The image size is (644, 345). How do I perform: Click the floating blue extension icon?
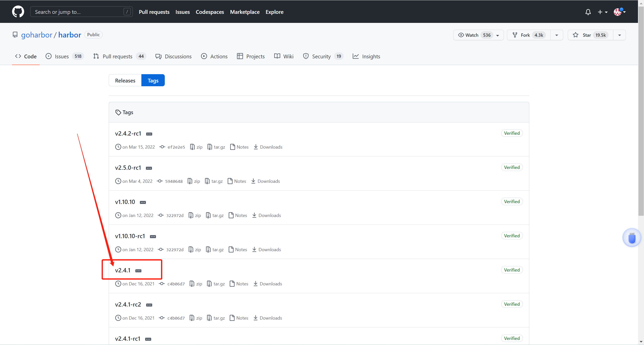pyautogui.click(x=632, y=238)
